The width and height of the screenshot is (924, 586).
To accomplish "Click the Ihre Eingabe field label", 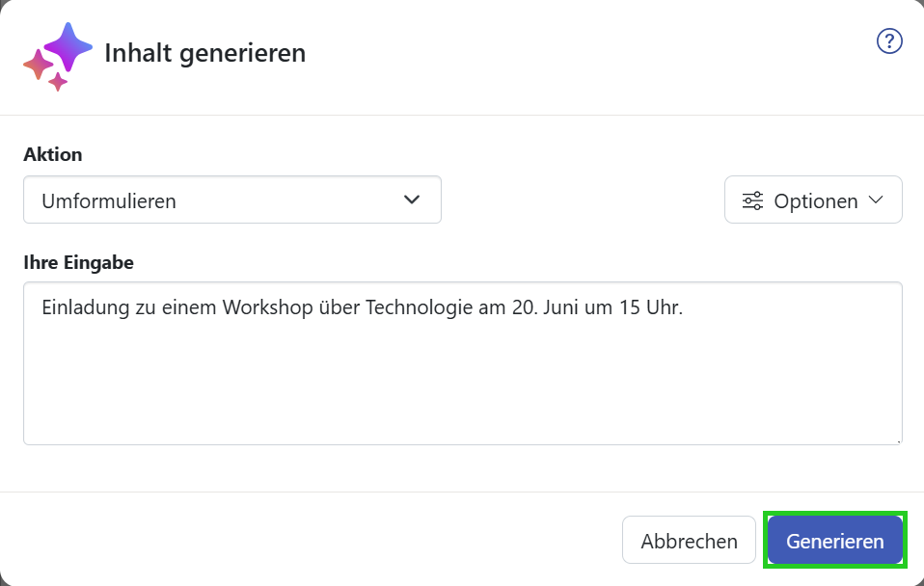I will [78, 263].
